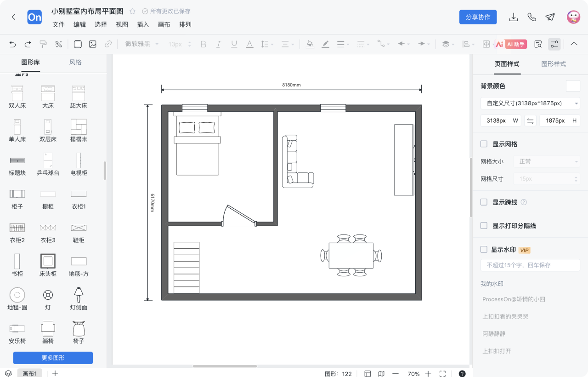This screenshot has height=377, width=588.
Task: Enable the 显示网格 checkbox
Action: [x=484, y=144]
